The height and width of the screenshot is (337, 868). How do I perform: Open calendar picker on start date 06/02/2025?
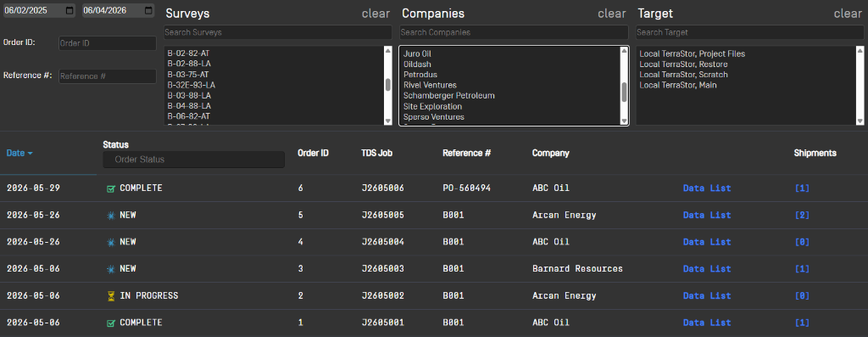click(70, 10)
